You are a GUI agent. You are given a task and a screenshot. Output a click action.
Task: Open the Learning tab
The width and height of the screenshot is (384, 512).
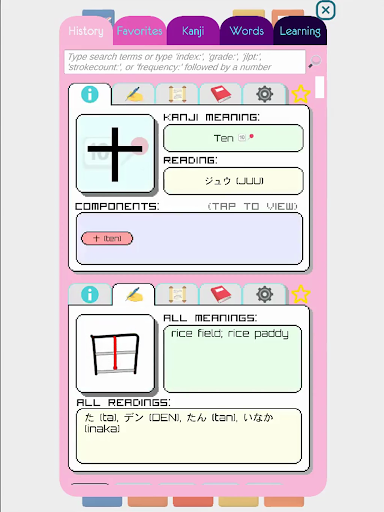click(x=300, y=31)
